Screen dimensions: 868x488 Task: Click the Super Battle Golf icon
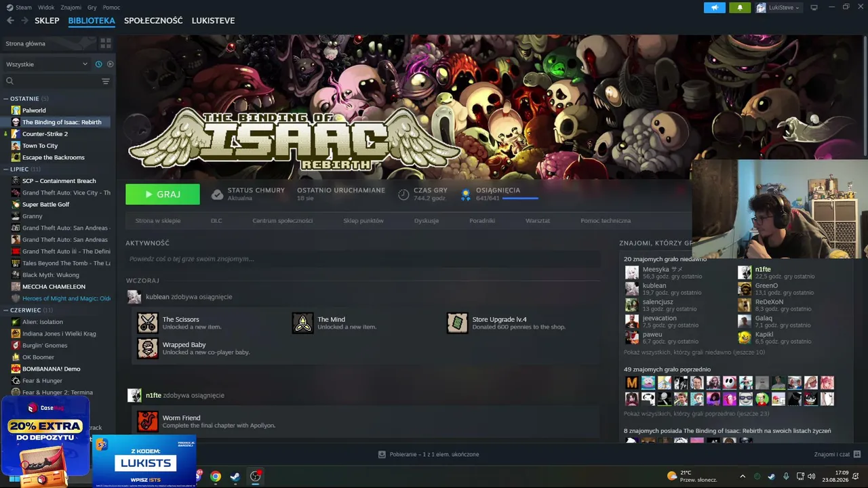click(16, 205)
